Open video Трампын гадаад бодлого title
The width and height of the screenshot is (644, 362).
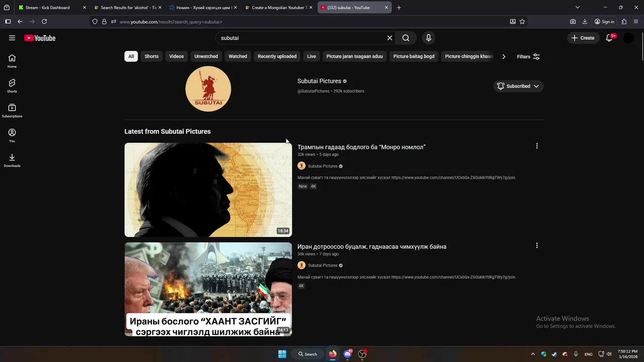(x=361, y=147)
